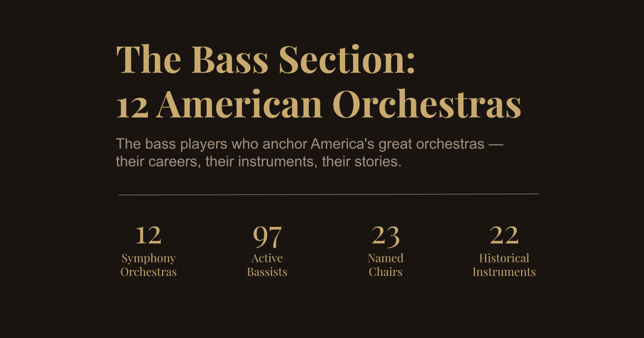Click the "Active Bassists" stat label
The image size is (644, 338).
click(267, 265)
